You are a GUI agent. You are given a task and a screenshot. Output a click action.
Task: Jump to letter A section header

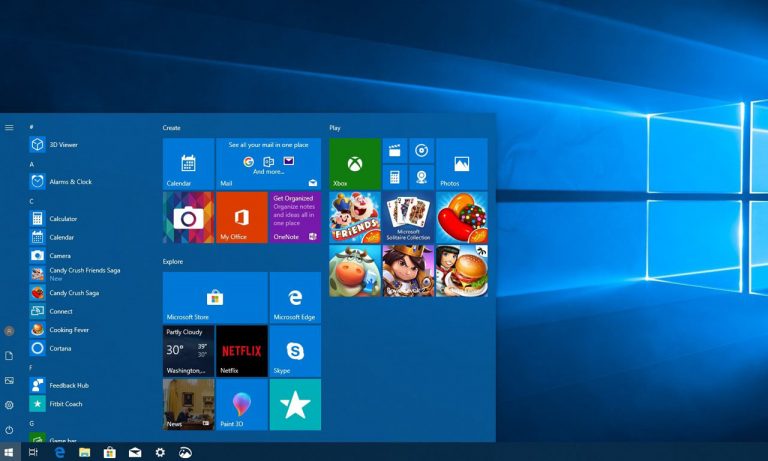[32, 164]
